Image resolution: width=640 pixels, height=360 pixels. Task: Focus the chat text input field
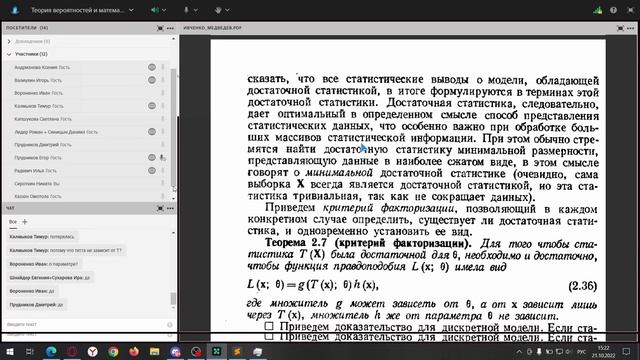tap(84, 324)
